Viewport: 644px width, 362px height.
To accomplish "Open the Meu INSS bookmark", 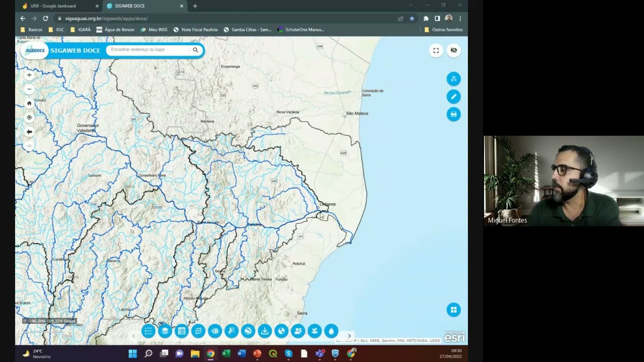I will point(154,30).
